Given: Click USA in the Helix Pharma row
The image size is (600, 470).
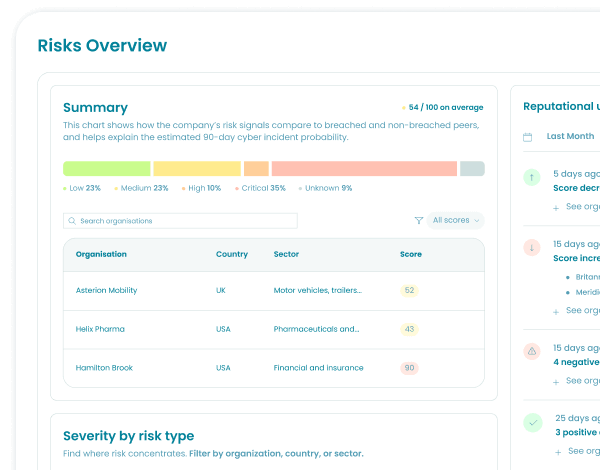Looking at the screenshot, I should click(x=223, y=329).
